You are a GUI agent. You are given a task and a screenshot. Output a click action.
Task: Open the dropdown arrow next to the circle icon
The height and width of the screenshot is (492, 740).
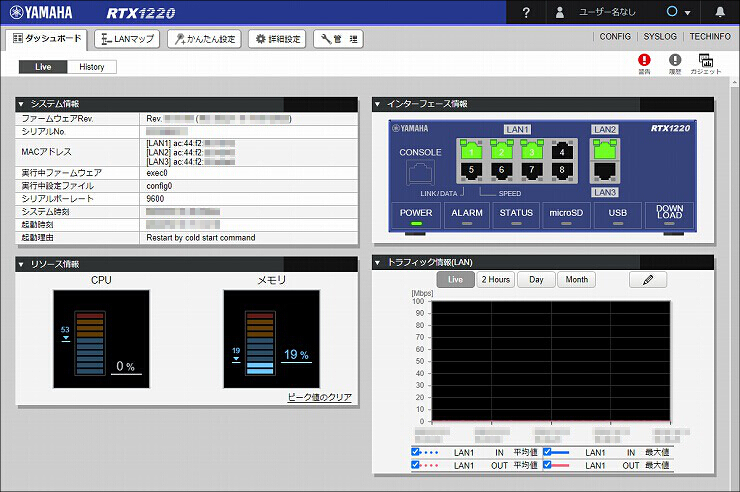coord(688,13)
